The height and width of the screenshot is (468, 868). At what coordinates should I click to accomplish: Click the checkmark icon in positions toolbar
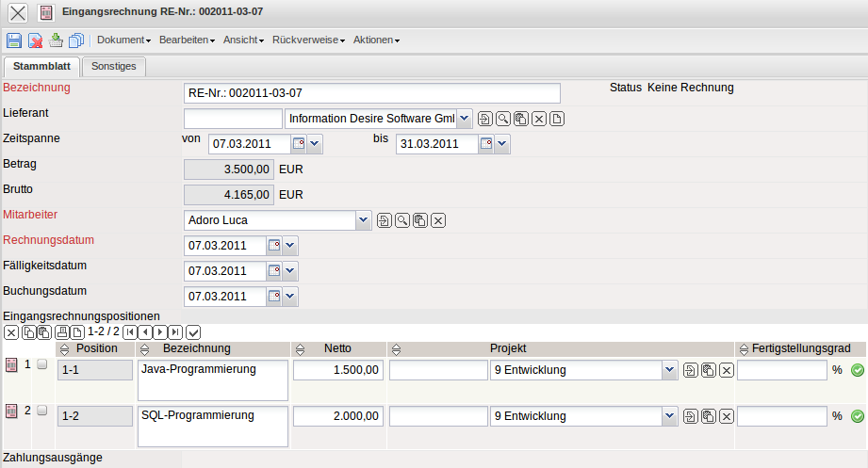pyautogui.click(x=193, y=332)
